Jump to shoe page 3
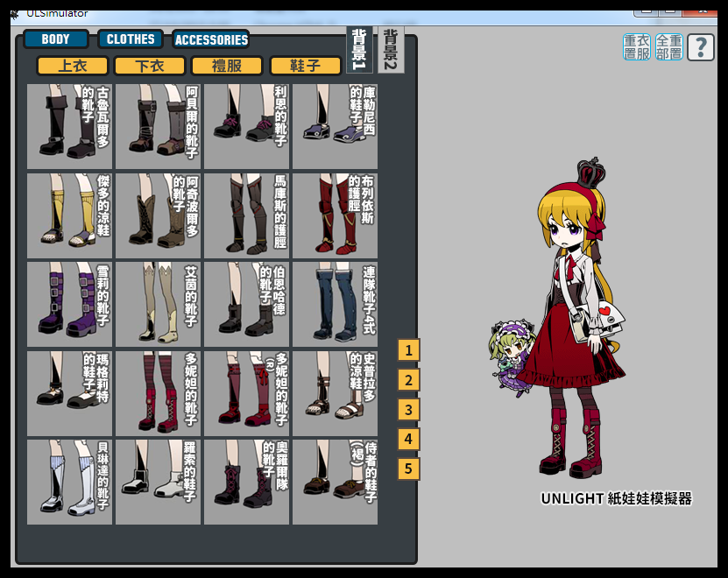 coord(408,410)
